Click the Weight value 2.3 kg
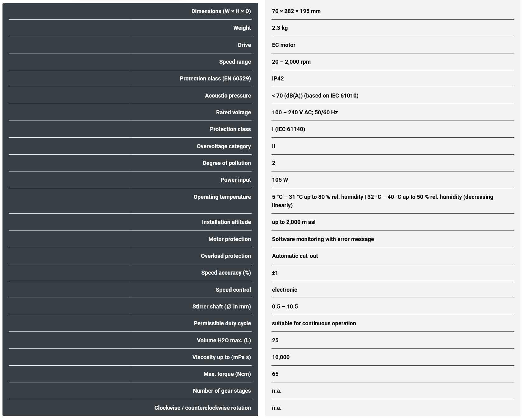Viewport: 523px width, 420px height. tap(280, 28)
